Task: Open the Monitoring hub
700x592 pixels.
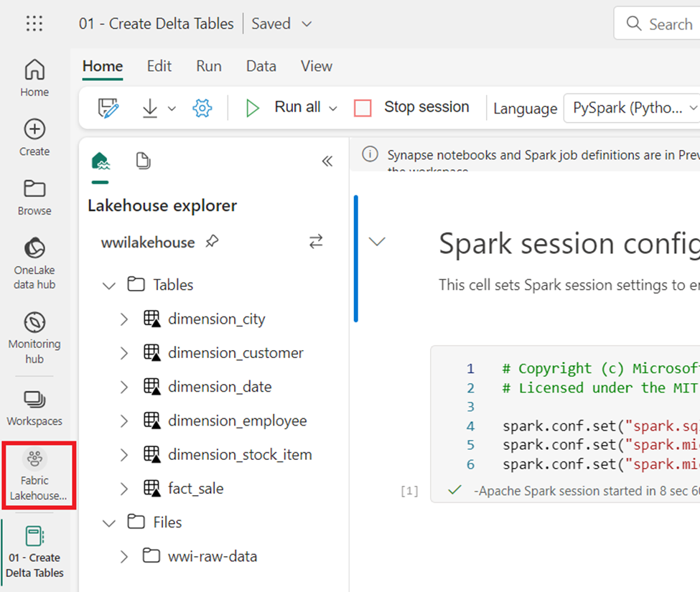Action: point(34,338)
